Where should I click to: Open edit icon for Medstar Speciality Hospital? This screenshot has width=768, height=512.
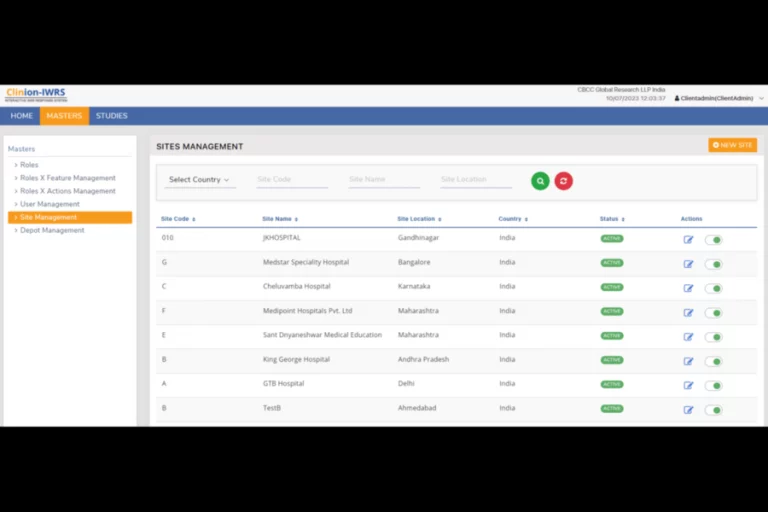pyautogui.click(x=688, y=264)
